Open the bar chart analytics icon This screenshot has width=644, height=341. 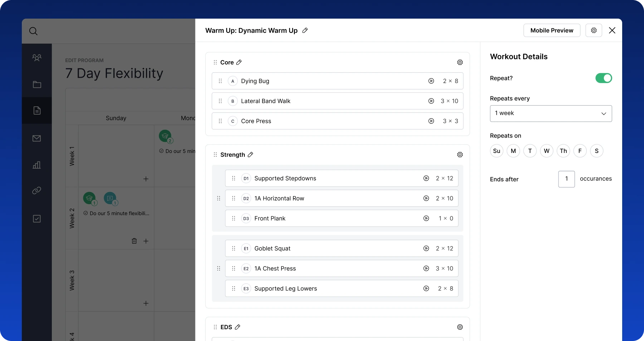tap(37, 165)
